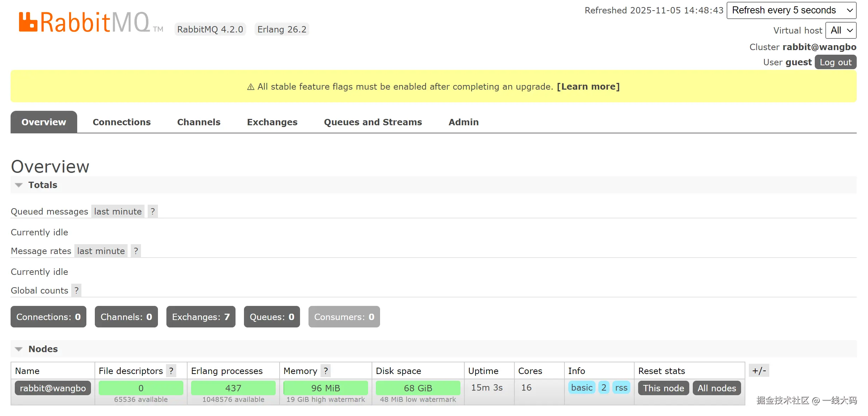Open the Virtual host dropdown
Image resolution: width=868 pixels, height=416 pixels.
[841, 30]
